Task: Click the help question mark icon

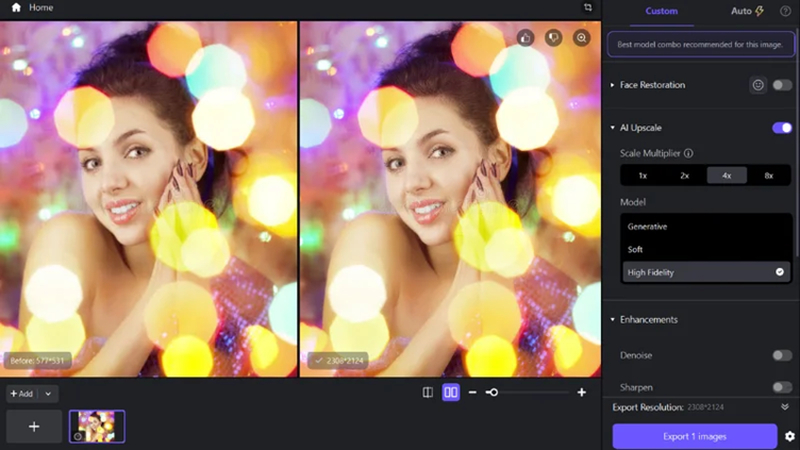Action: [x=785, y=11]
